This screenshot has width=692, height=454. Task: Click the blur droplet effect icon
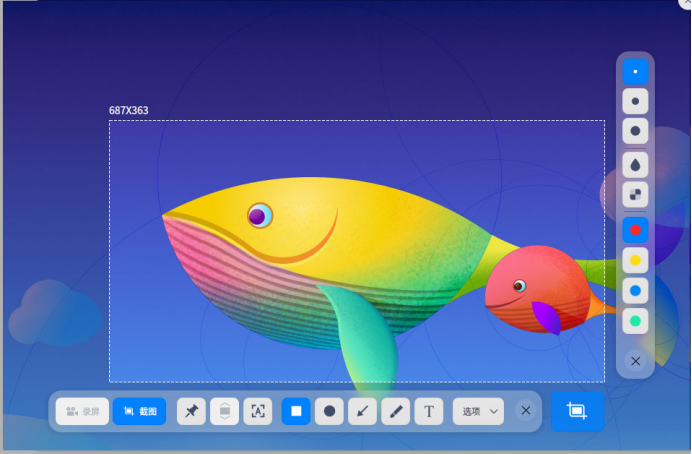[635, 165]
